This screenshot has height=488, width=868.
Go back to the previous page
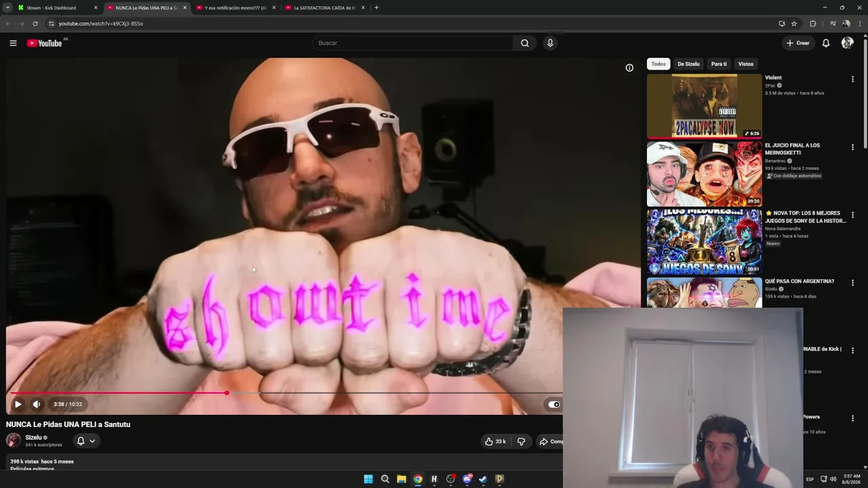(8, 23)
